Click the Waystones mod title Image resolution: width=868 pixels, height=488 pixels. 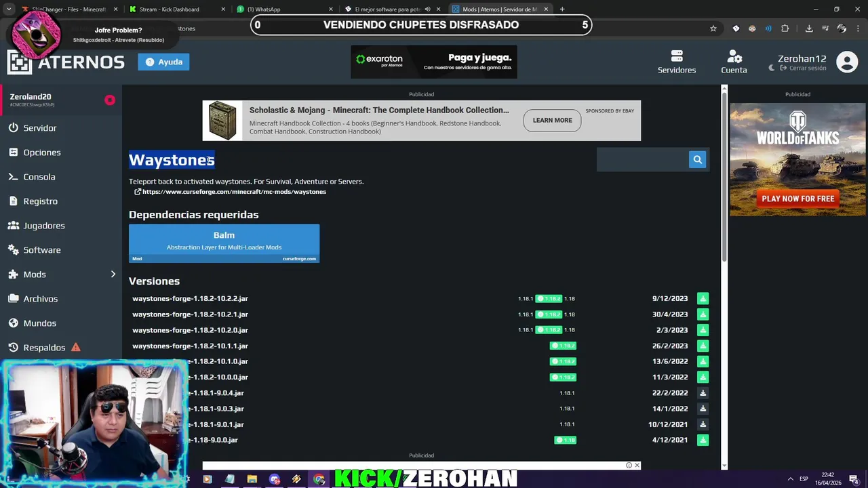[172, 160]
